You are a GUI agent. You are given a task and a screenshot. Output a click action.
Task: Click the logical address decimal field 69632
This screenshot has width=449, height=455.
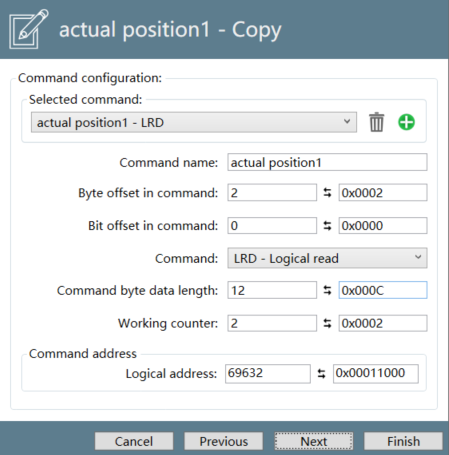pos(268,373)
